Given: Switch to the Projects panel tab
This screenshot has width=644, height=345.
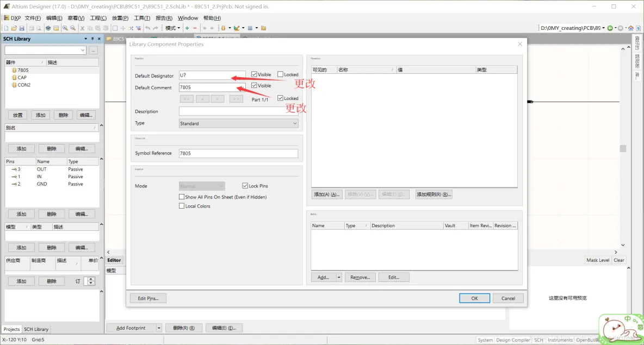Looking at the screenshot, I should [x=11, y=329].
